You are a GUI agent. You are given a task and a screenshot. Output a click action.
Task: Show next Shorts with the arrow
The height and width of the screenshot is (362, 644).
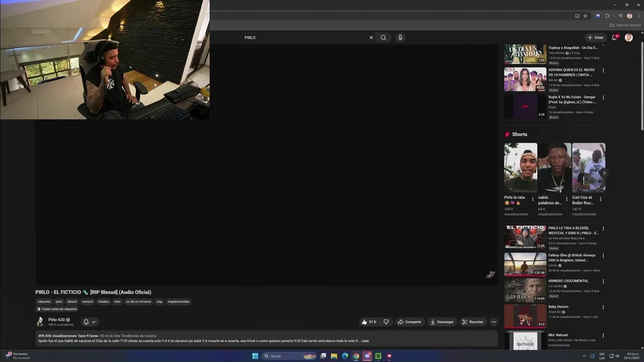[604, 173]
